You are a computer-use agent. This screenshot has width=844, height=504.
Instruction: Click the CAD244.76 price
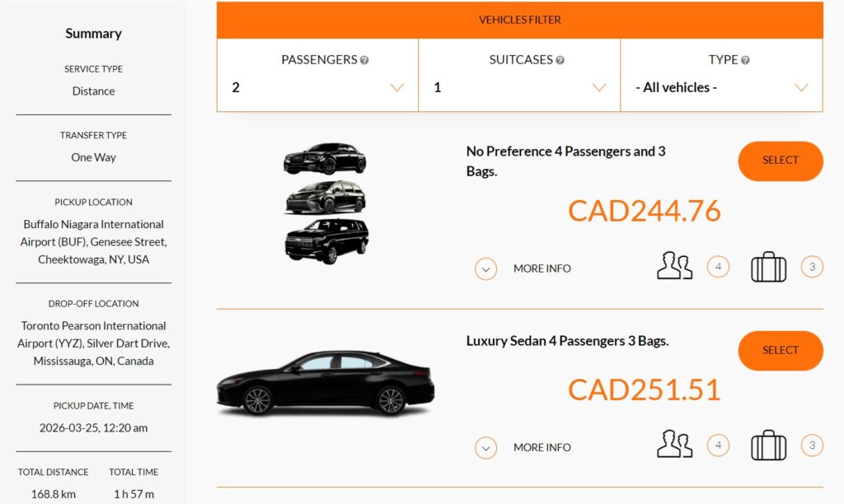[644, 211]
